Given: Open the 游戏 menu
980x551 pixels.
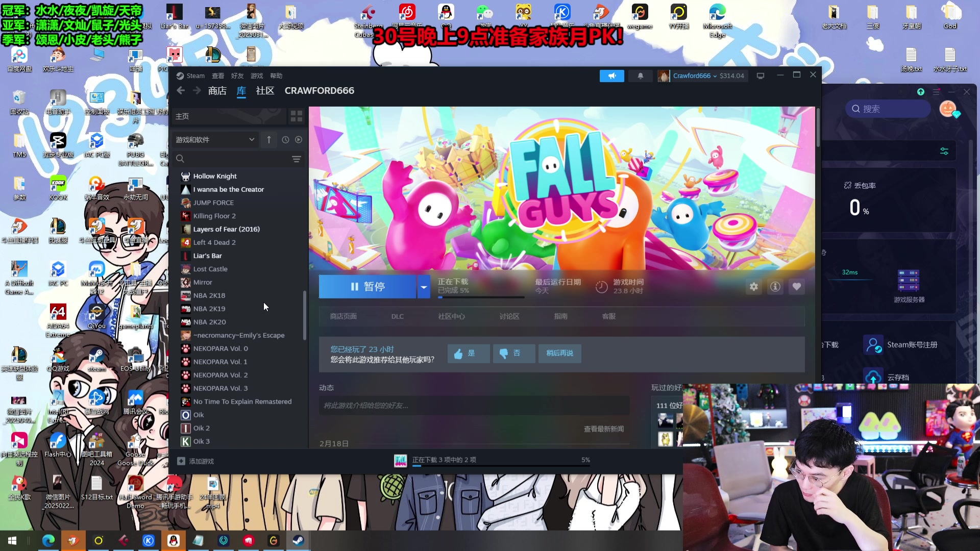Looking at the screenshot, I should [x=257, y=76].
